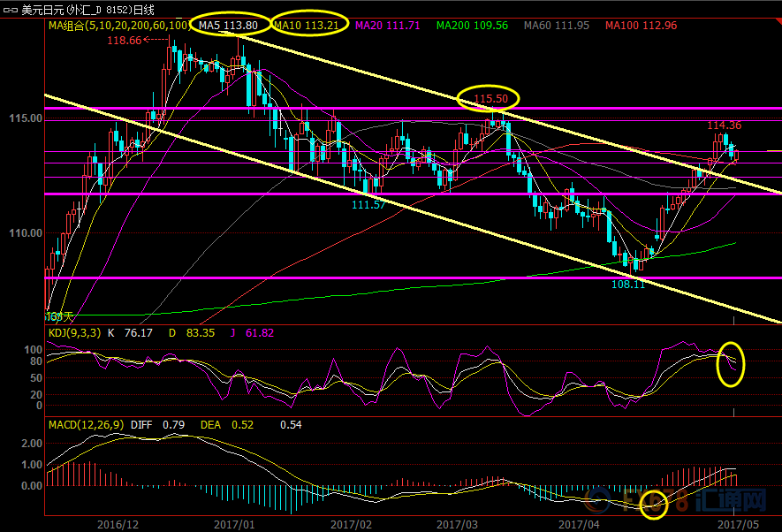Viewport: 782px width, 532px height.
Task: Select the MA10 113.21 indicator label
Action: click(307, 26)
